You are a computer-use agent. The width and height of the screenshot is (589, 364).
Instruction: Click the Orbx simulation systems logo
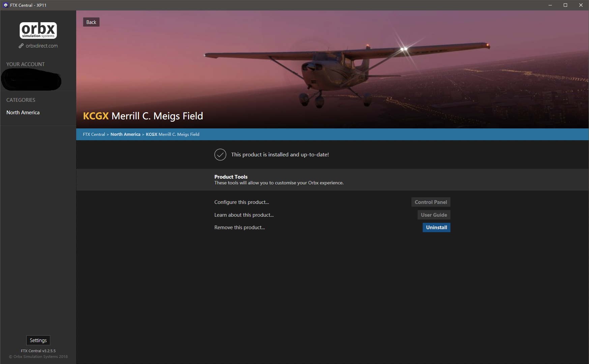[x=38, y=30]
